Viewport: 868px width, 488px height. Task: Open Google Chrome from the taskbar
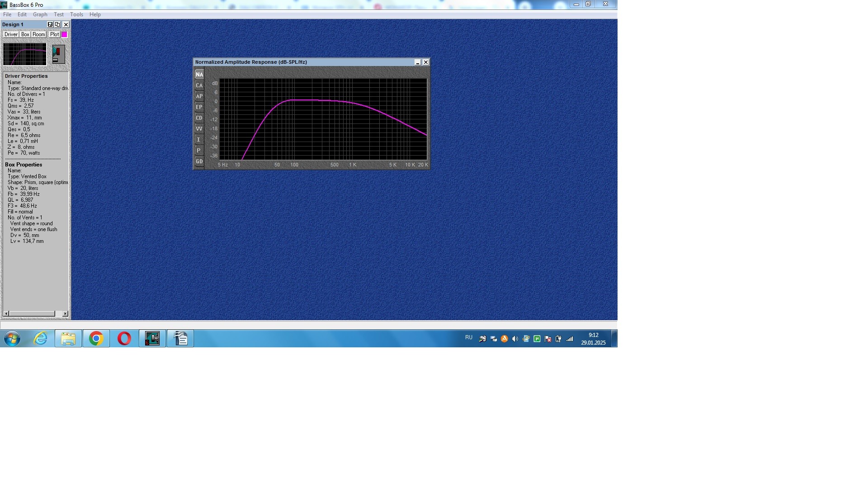coord(96,339)
